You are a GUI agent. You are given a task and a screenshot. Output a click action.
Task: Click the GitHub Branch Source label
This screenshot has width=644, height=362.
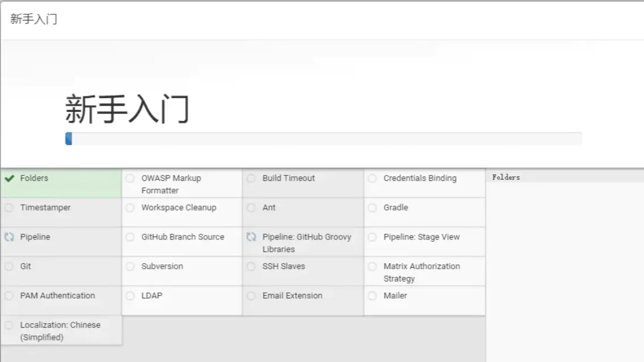[x=183, y=237]
